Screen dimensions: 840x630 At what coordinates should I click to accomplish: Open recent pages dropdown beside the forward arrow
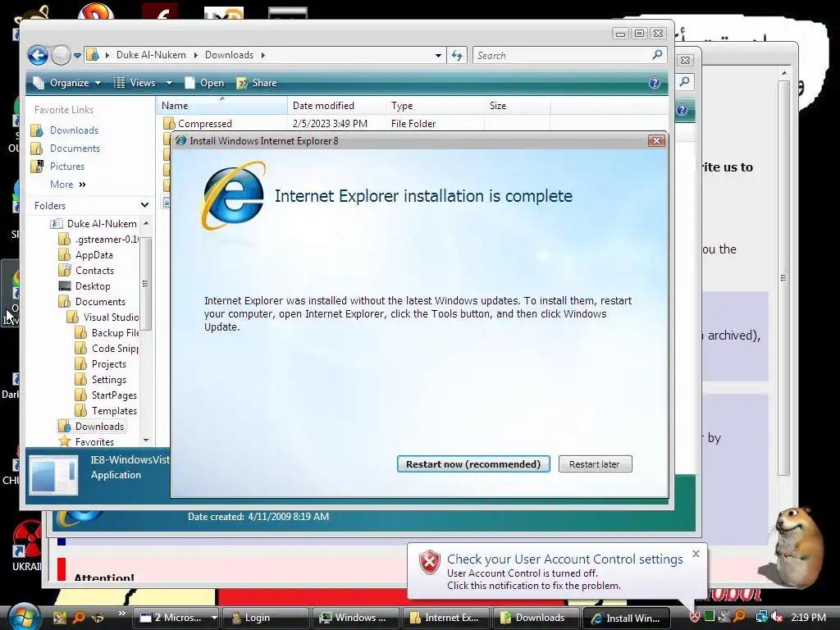coord(77,55)
